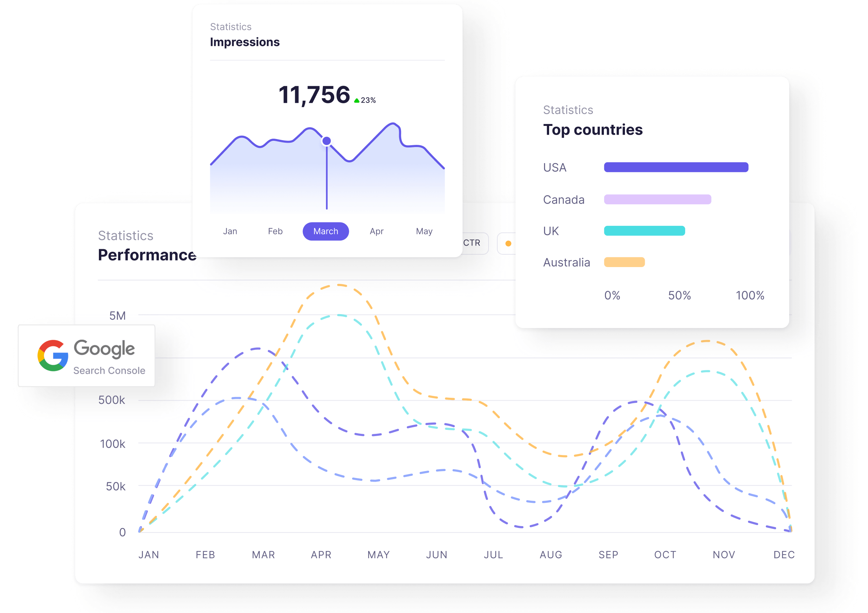Click the 50% axis label in Top countries
The height and width of the screenshot is (613, 868).
tap(679, 295)
